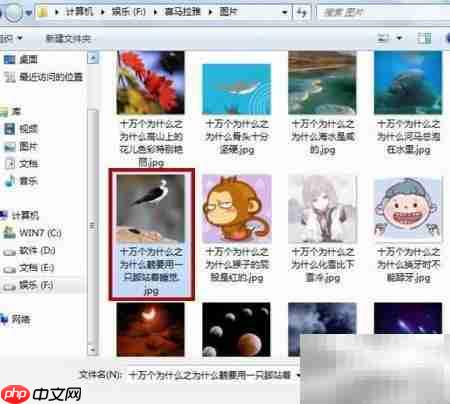The image size is (450, 404).
Task: Open the address bar history dropdown
Action: point(284,13)
